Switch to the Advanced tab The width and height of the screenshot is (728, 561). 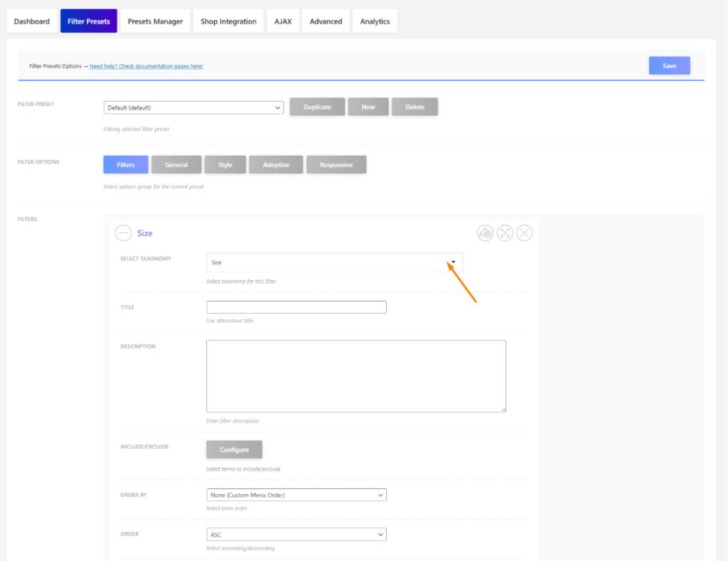(326, 21)
